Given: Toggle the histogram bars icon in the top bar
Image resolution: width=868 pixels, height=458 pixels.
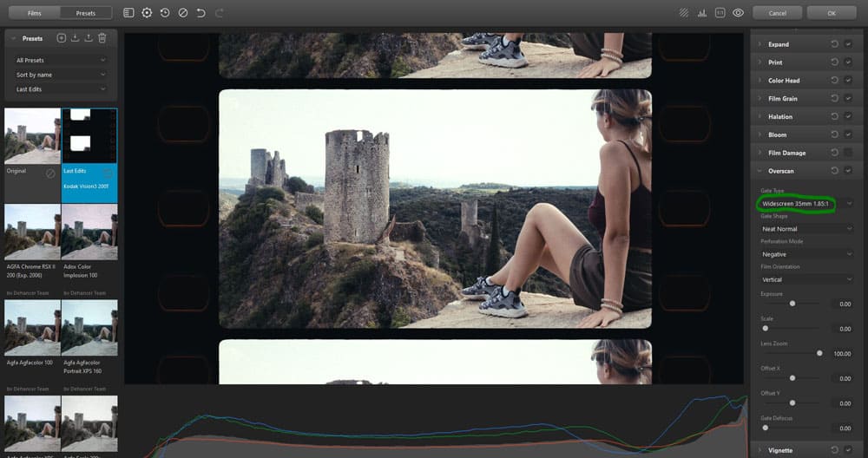Looking at the screenshot, I should [702, 13].
